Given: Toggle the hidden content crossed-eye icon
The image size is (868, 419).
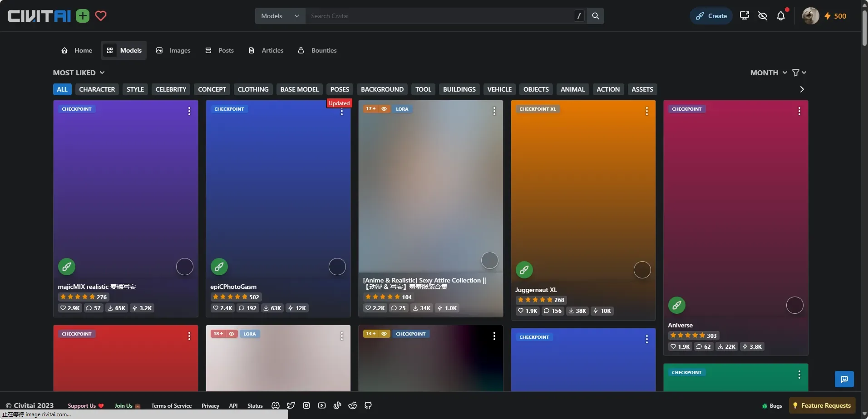Looking at the screenshot, I should coord(763,16).
